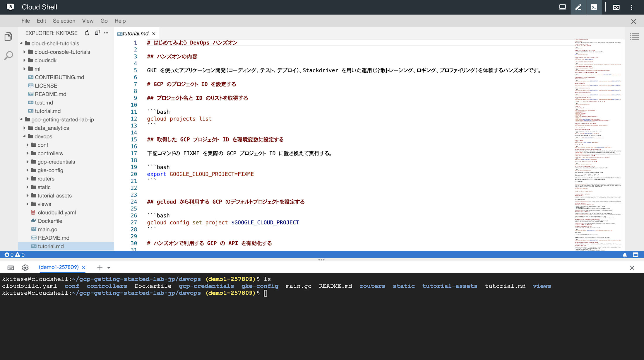Expand the tutorial-assets folder
Image resolution: width=644 pixels, height=360 pixels.
tap(28, 196)
